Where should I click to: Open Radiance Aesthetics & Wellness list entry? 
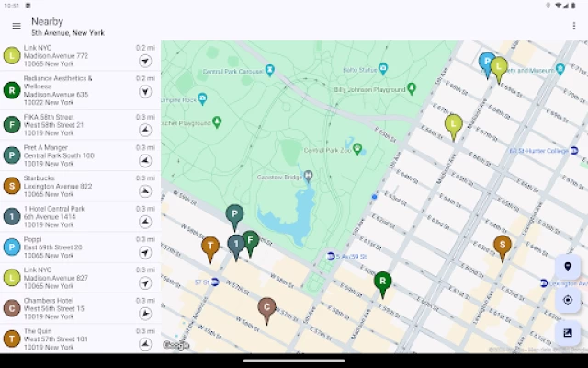tap(69, 89)
